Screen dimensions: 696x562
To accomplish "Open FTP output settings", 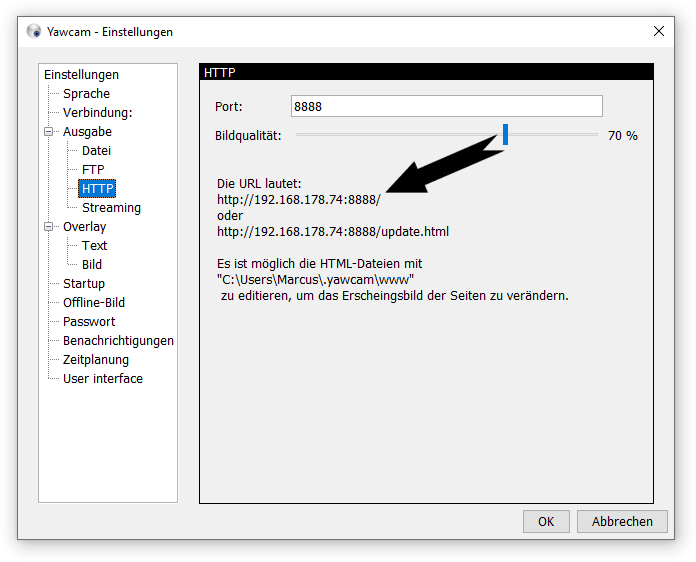I will click(93, 170).
